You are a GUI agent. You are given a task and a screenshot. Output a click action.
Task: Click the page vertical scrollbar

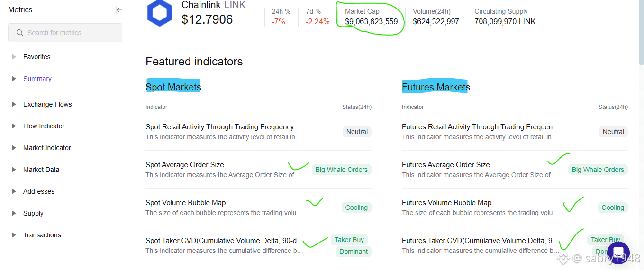(641, 32)
